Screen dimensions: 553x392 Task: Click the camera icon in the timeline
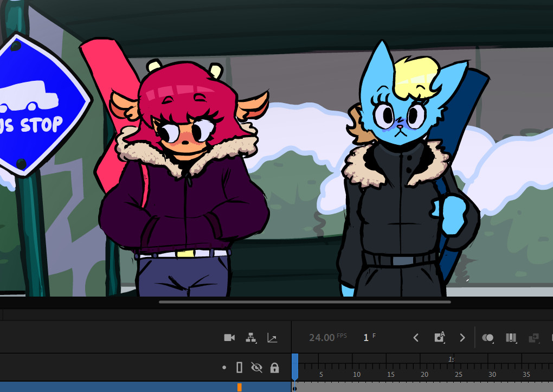[229, 338]
